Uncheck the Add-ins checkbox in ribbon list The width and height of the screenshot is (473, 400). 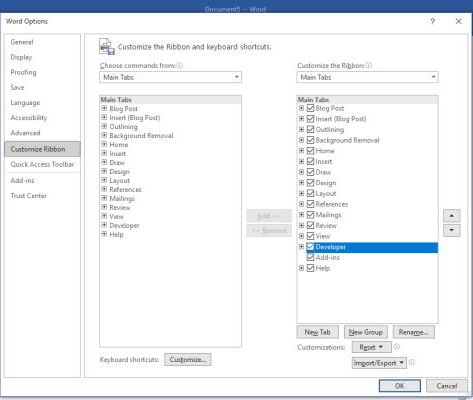point(310,257)
